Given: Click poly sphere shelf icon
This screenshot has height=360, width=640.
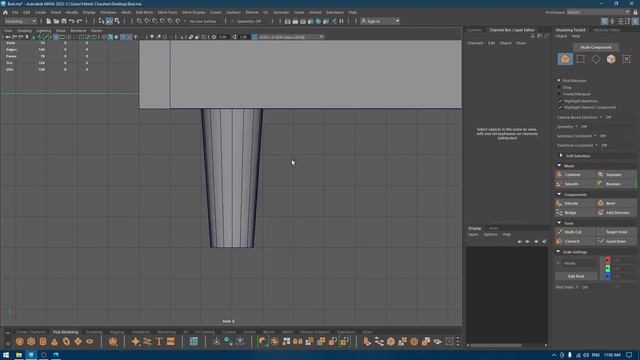Looking at the screenshot, I should 20,341.
